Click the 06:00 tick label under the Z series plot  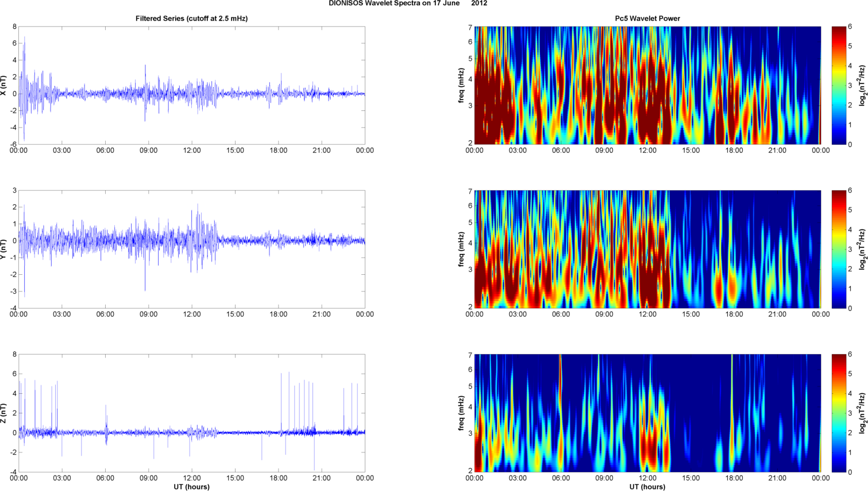tap(105, 478)
